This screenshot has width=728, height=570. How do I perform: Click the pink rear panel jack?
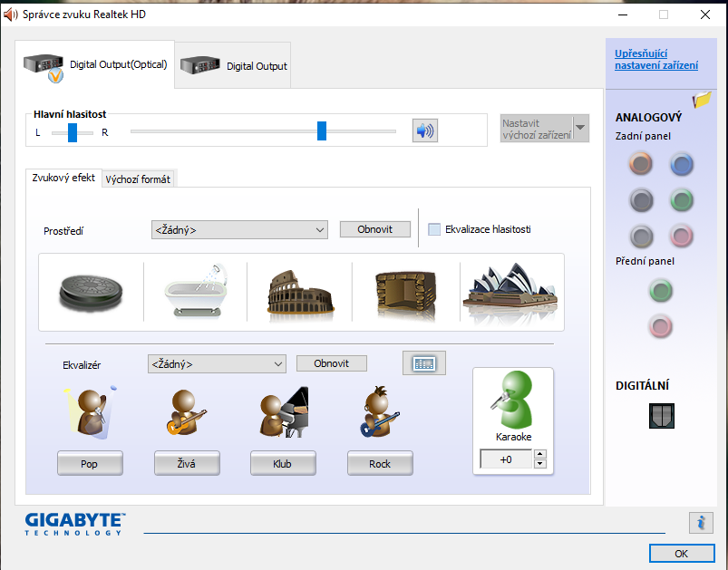682,236
